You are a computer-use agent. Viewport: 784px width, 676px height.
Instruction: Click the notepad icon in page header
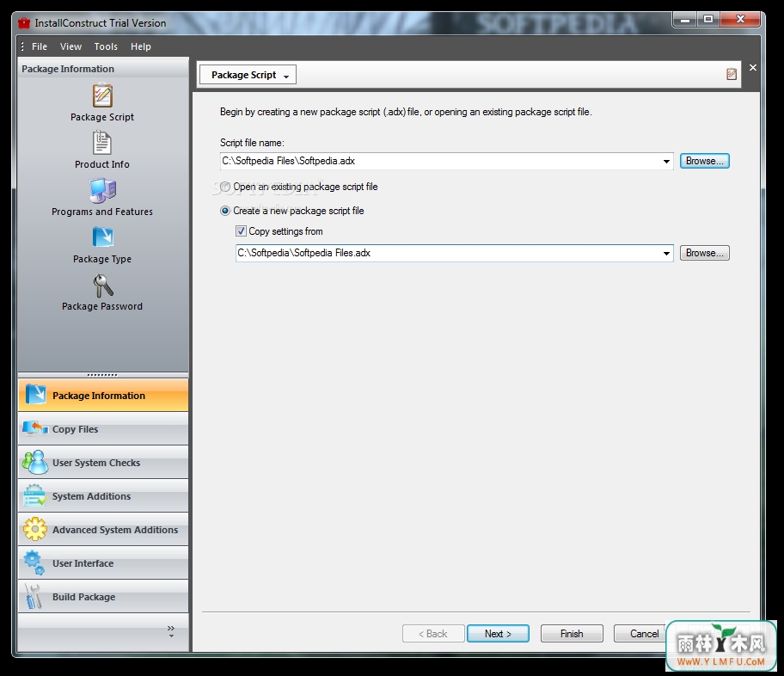[732, 74]
